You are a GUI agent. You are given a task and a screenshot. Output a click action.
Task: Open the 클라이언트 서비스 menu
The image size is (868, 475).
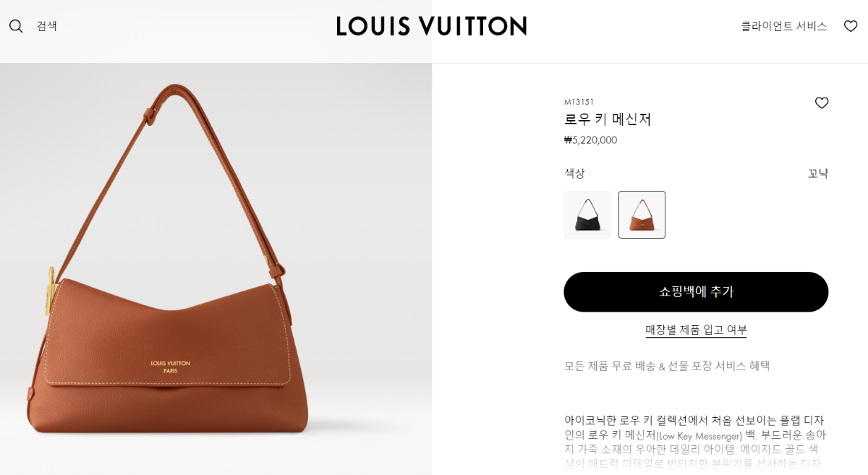click(783, 26)
